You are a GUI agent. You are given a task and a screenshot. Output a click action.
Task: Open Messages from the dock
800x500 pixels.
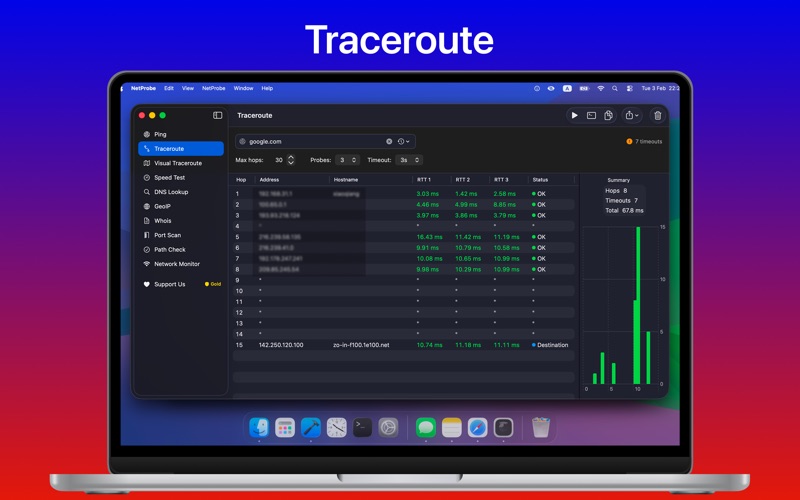(x=426, y=428)
